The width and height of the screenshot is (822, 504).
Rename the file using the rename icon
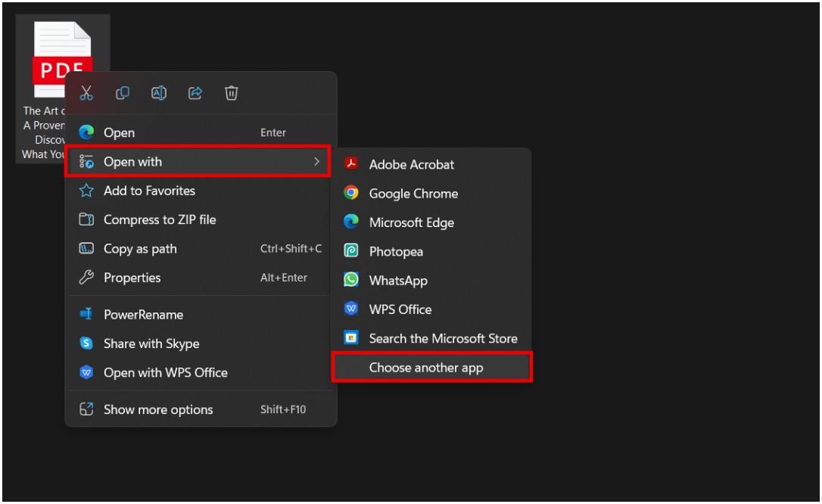(x=158, y=93)
